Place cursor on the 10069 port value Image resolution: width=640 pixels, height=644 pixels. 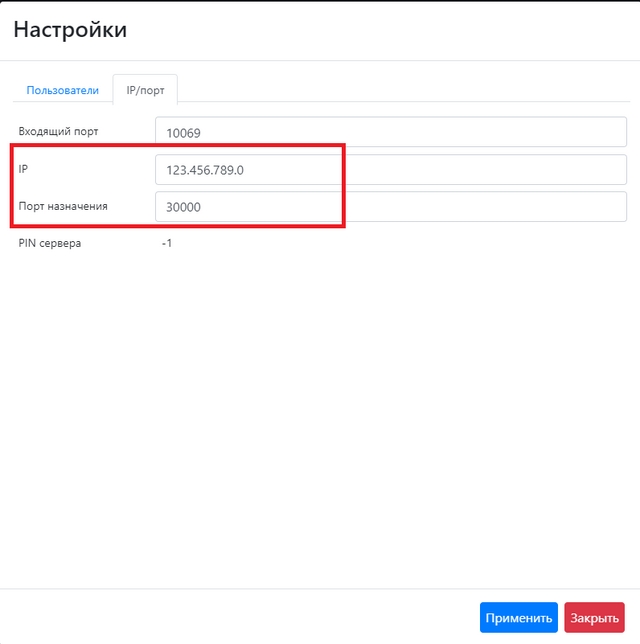185,133
